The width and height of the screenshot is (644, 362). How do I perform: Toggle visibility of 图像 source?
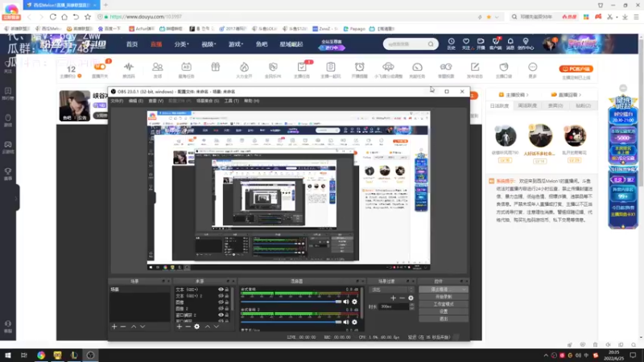point(221,302)
